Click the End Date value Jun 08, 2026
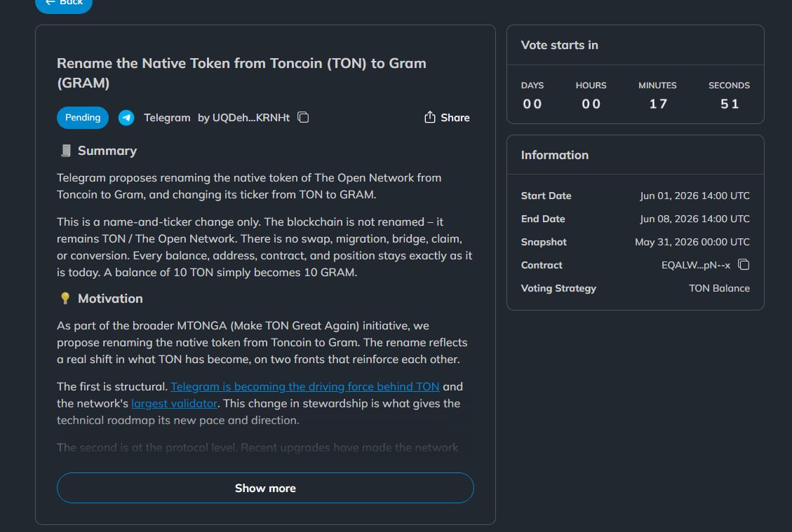This screenshot has width=792, height=532. (x=694, y=219)
